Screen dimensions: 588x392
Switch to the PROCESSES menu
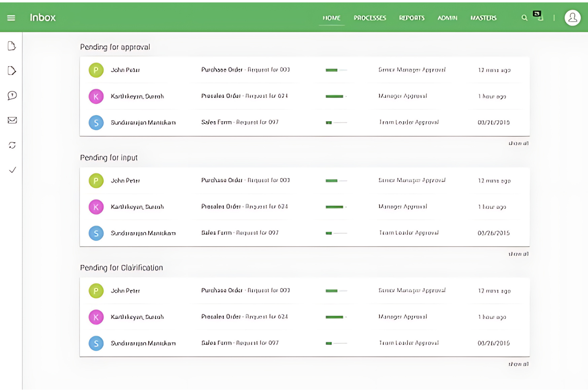[370, 17]
